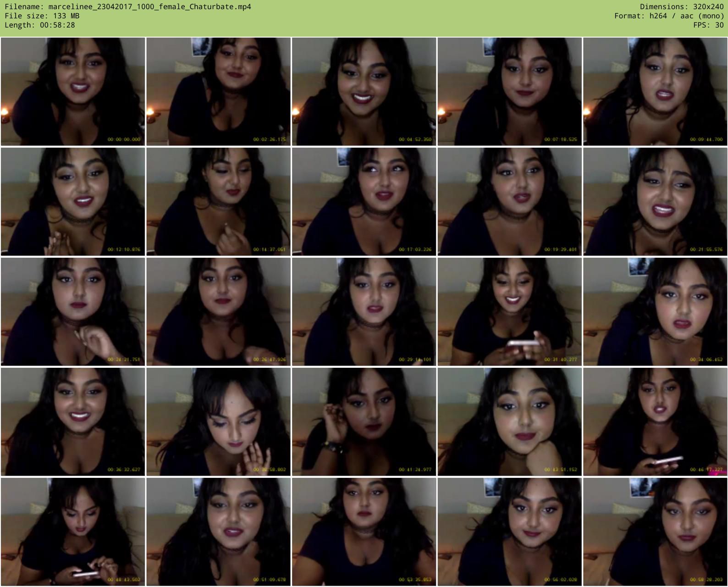Select the thumbnail at 00:21:55
This screenshot has width=728, height=587.
(x=655, y=202)
